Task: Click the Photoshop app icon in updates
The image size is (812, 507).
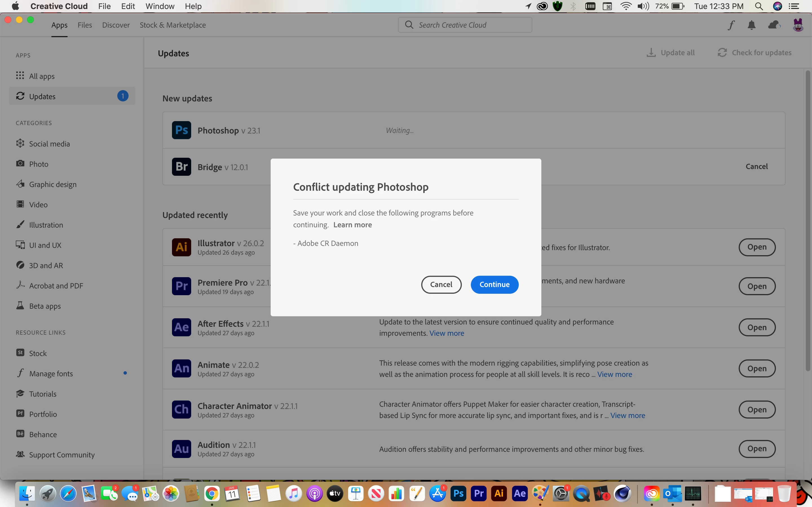Action: tap(182, 130)
